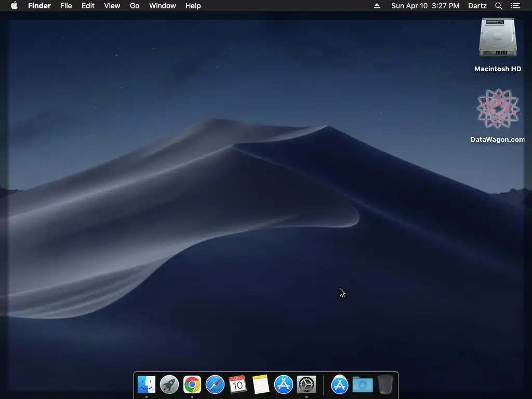Open the View menu

point(112,6)
